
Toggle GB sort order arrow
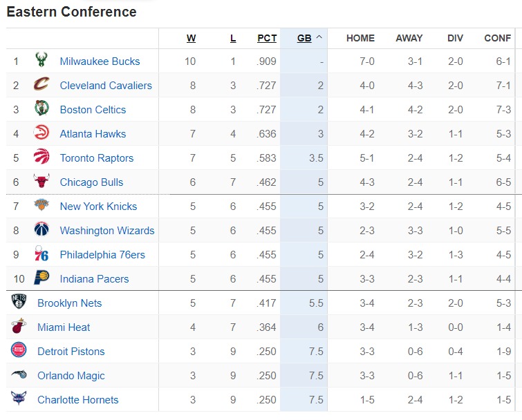tap(319, 37)
